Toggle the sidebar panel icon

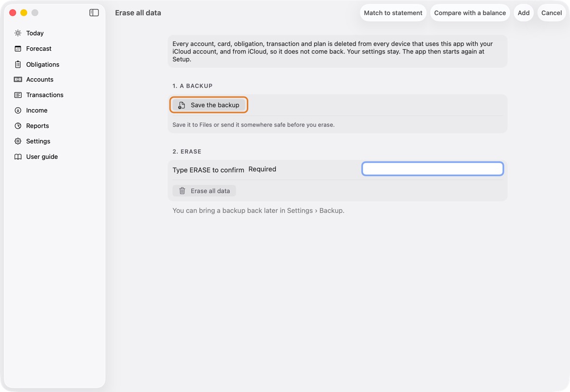94,13
